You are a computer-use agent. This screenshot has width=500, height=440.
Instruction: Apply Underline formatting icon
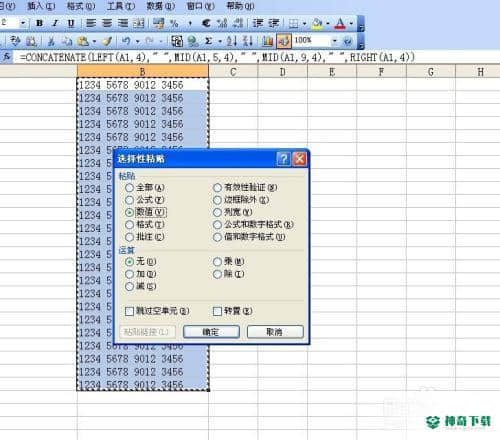click(71, 23)
